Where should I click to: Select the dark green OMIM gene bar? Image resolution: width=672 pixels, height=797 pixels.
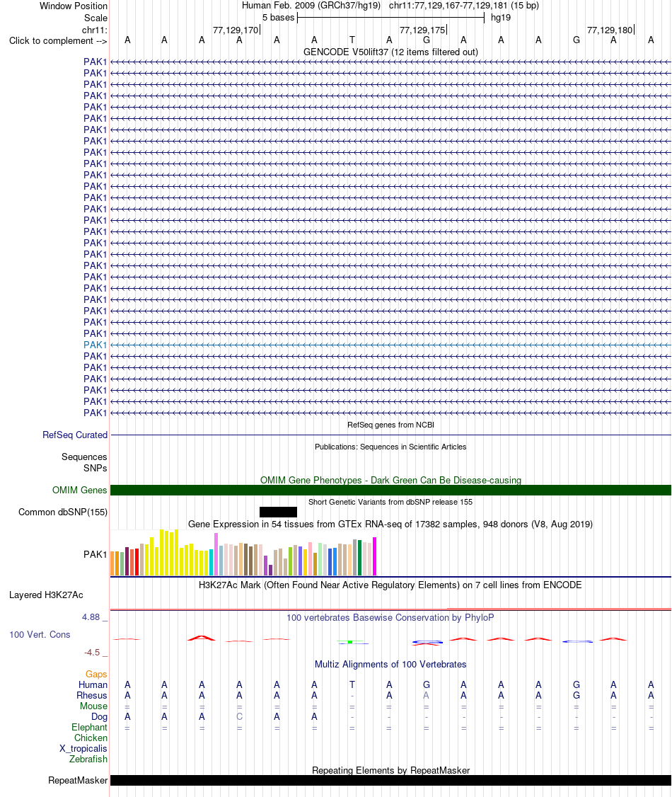[x=390, y=490]
